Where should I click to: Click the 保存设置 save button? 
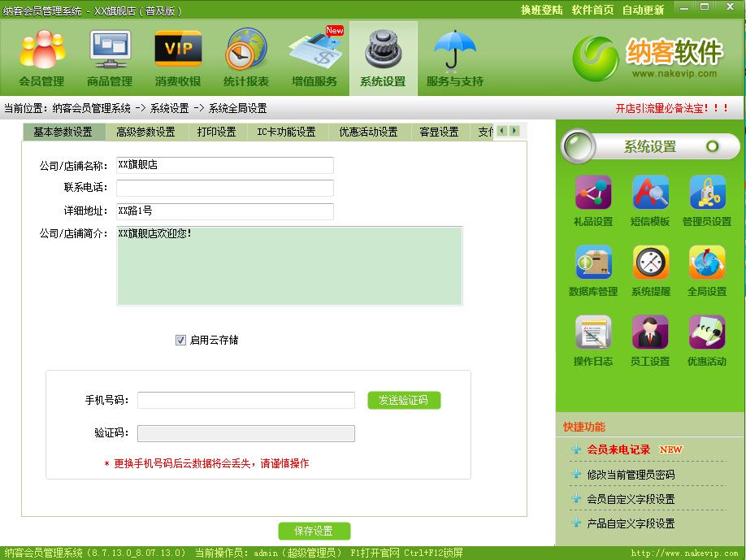pos(314,530)
